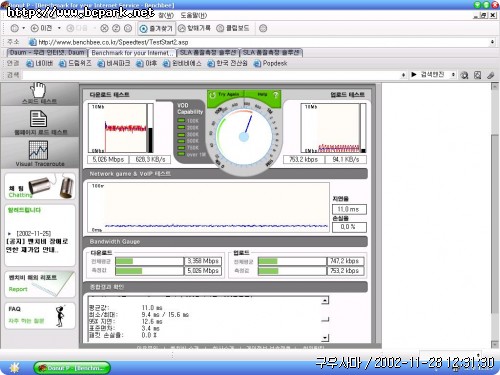Viewport: 500px width, 375px height.
Task: Click the taskbar start icon
Action: click(15, 368)
